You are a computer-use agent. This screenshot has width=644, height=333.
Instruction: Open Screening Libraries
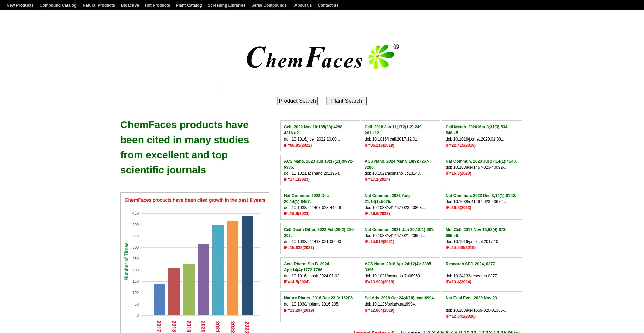226,5
